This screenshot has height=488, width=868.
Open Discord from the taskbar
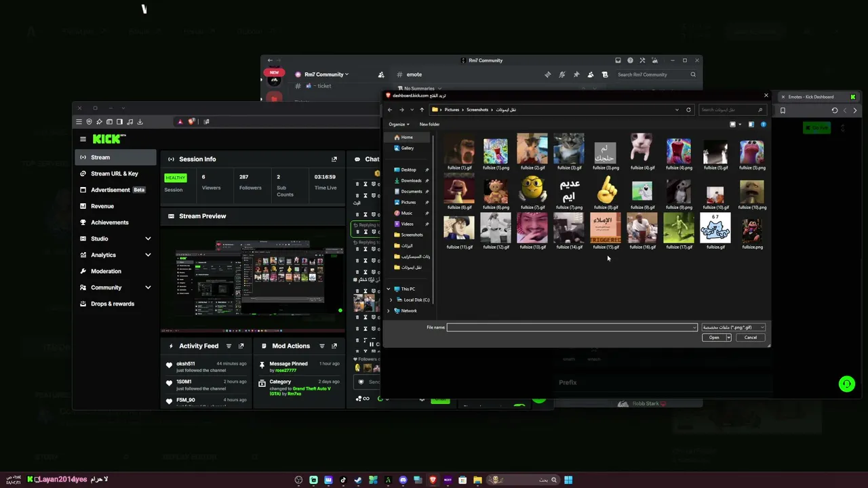pyautogui.click(x=403, y=480)
